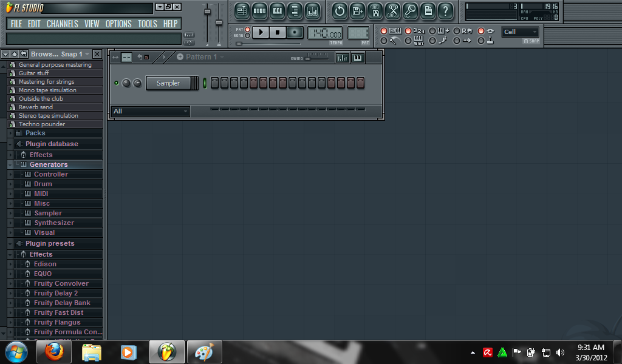Open the Windows Start orb
This screenshot has width=622, height=364.
click(x=16, y=352)
